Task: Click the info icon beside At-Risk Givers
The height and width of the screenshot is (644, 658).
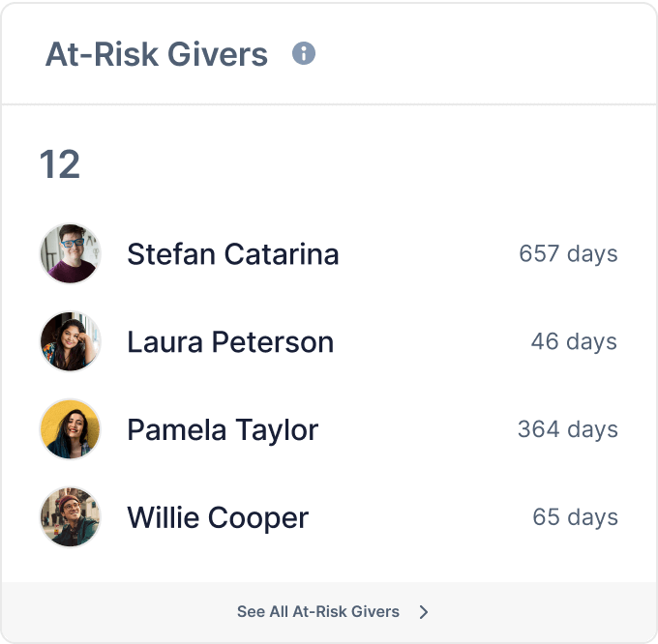Action: (x=304, y=53)
